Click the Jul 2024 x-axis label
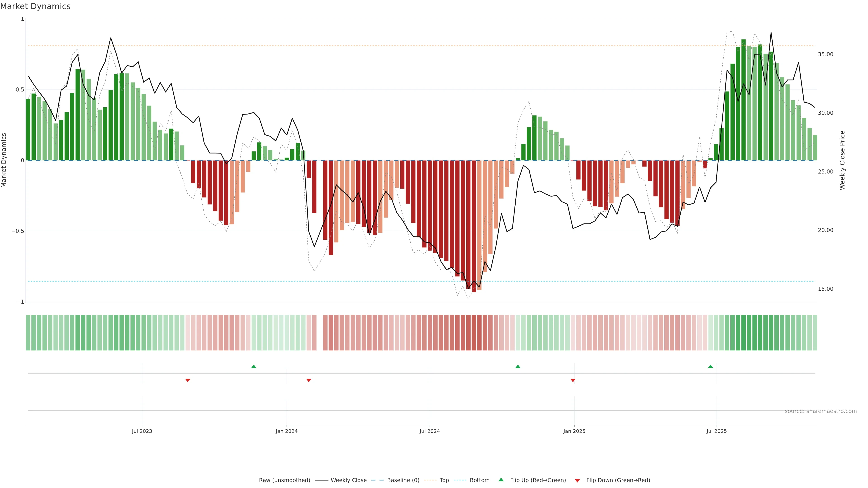Screen dimensions: 868x488 430,431
